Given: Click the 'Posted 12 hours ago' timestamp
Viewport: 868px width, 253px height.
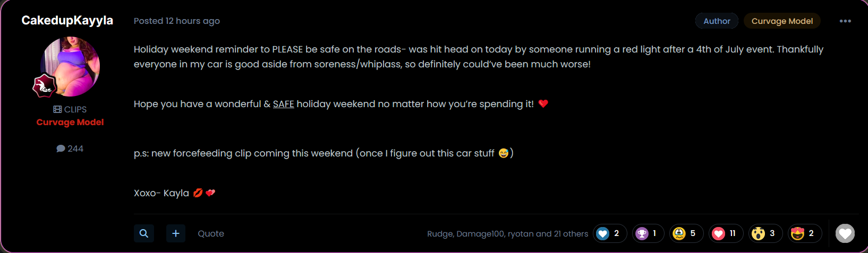Looking at the screenshot, I should [176, 21].
